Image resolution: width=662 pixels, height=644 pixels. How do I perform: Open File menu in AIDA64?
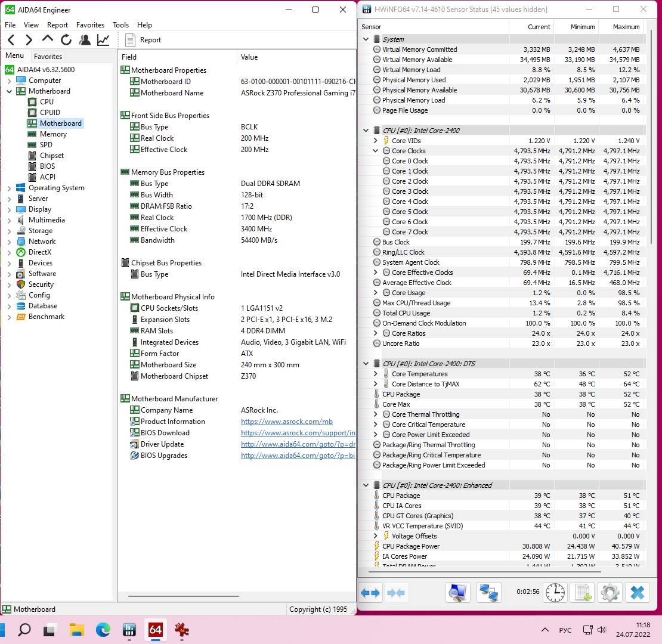(10, 25)
